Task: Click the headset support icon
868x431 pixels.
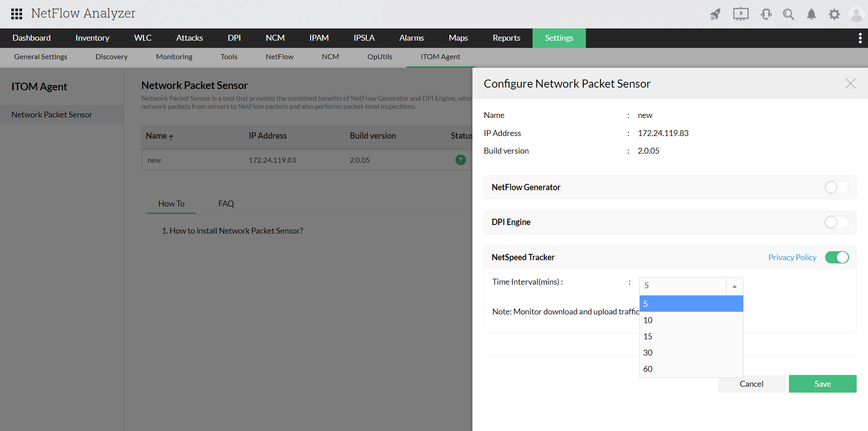Action: click(x=766, y=14)
